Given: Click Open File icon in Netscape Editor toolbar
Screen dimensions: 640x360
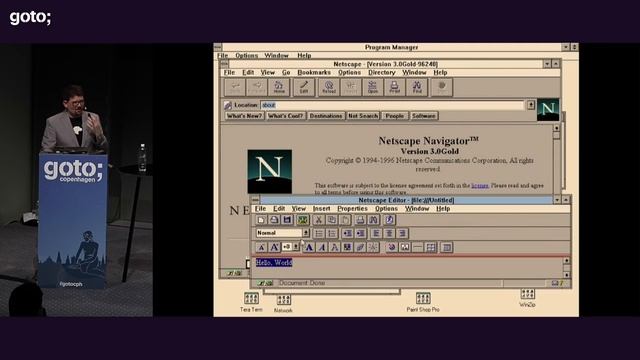Looking at the screenshot, I should (274, 220).
